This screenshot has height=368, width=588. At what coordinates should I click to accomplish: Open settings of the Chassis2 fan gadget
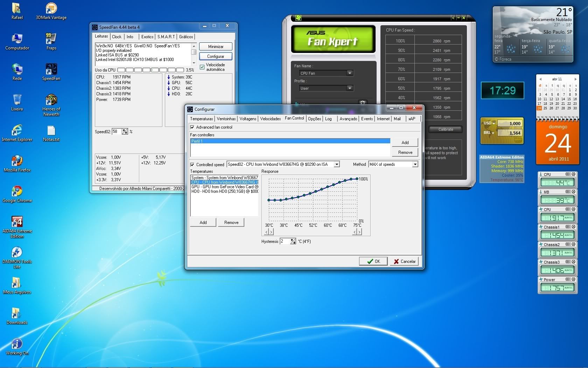(x=568, y=244)
